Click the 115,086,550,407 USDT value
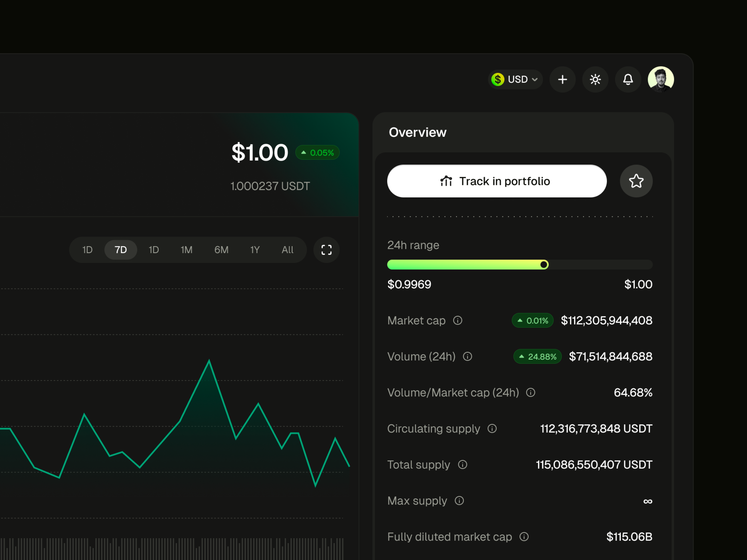747x560 pixels. [594, 465]
